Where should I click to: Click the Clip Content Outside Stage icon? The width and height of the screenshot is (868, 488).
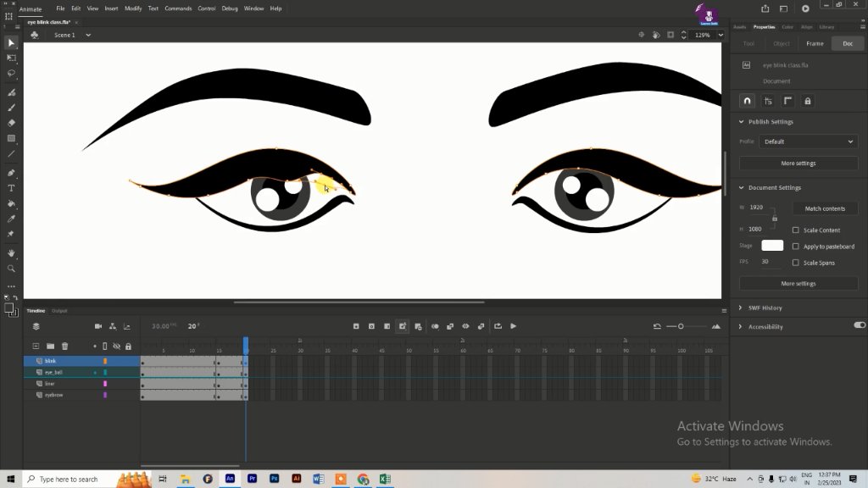[670, 35]
